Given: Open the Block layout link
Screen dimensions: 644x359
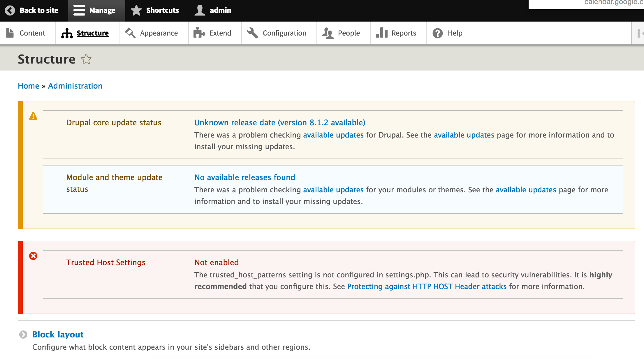Looking at the screenshot, I should [58, 335].
